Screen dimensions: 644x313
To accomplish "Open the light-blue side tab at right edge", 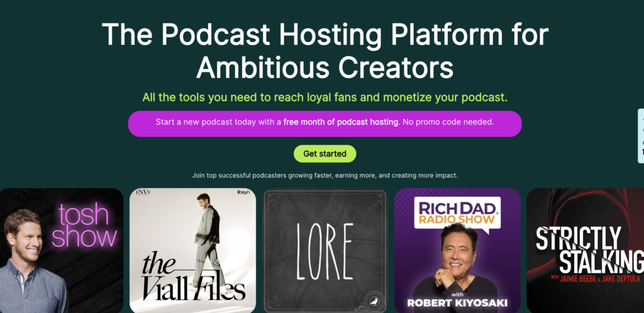I will pyautogui.click(x=641, y=136).
